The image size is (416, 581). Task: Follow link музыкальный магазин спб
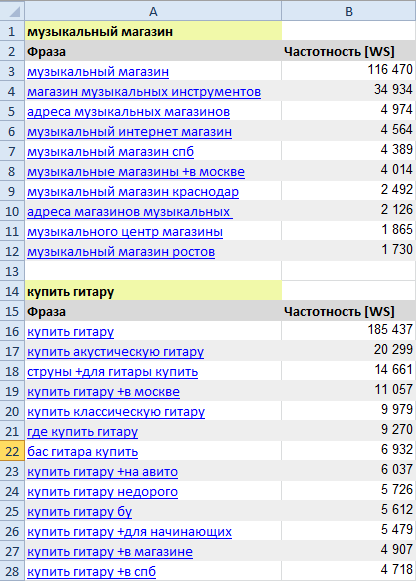point(110,152)
